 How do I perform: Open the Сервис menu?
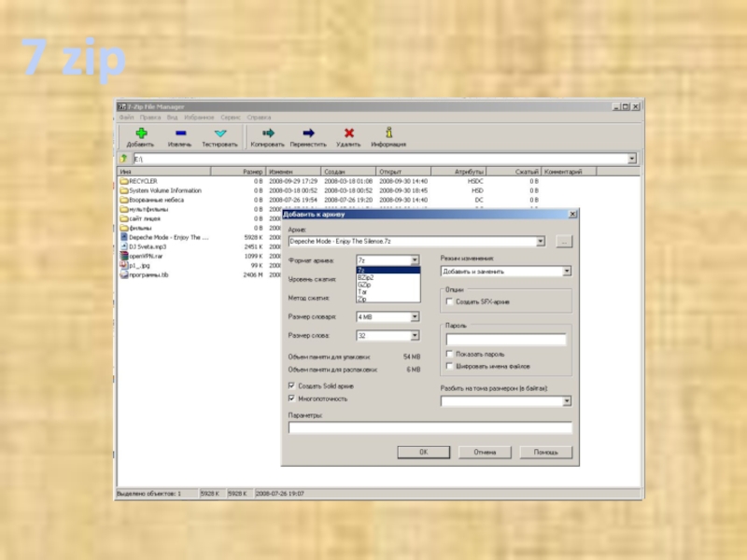[x=231, y=118]
